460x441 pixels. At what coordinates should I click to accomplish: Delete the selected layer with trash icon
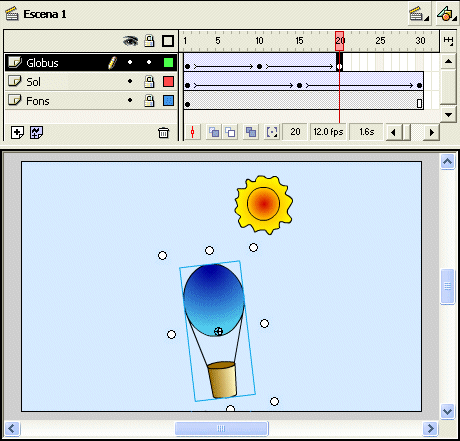pyautogui.click(x=163, y=132)
